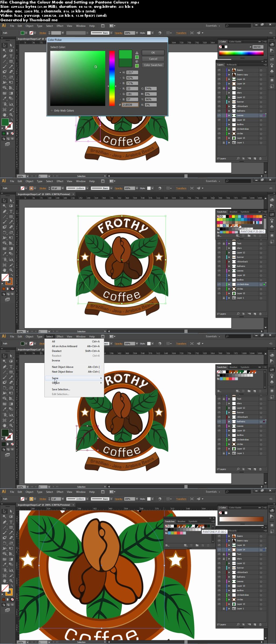Click the hex field showing 21B539

tap(130, 105)
